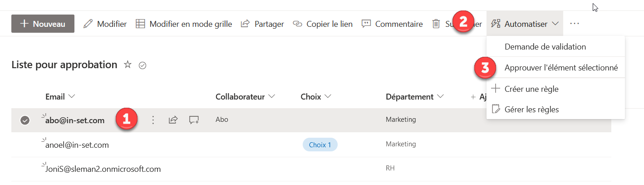
Task: Click the trash Supprimer icon
Action: 436,24
